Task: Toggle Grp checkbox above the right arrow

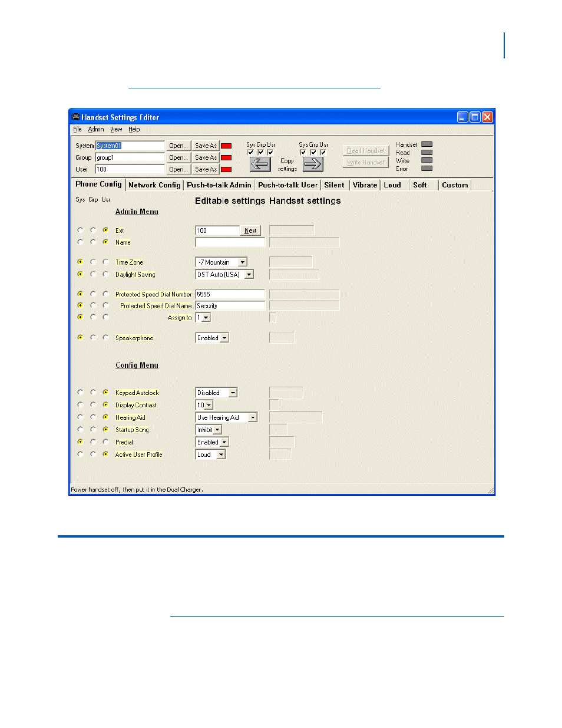Action: click(313, 152)
